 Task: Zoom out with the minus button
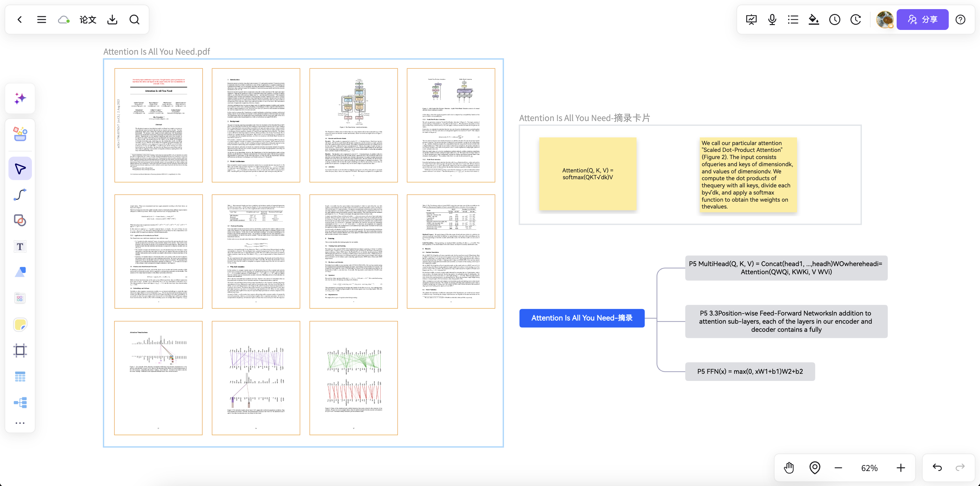[838, 468]
